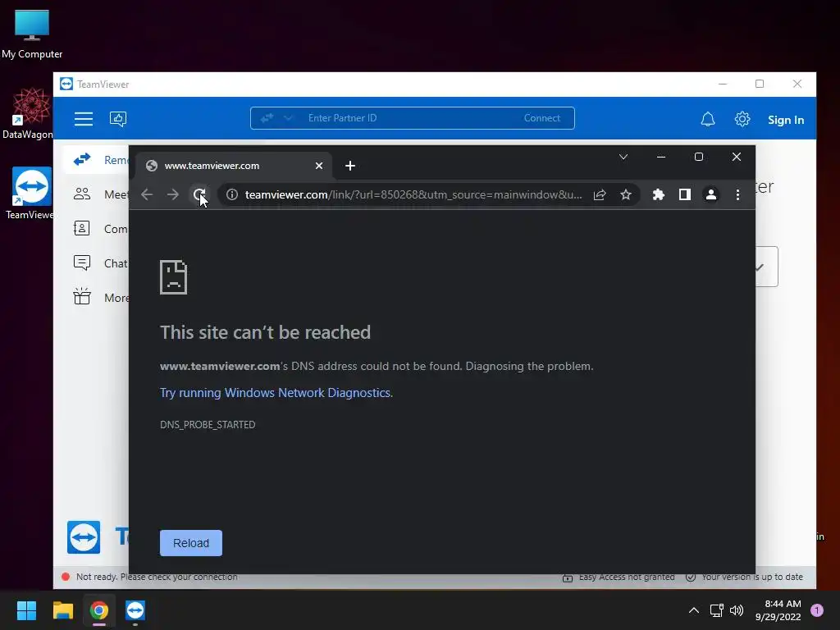Click the This site can't be reached heading

pos(265,332)
